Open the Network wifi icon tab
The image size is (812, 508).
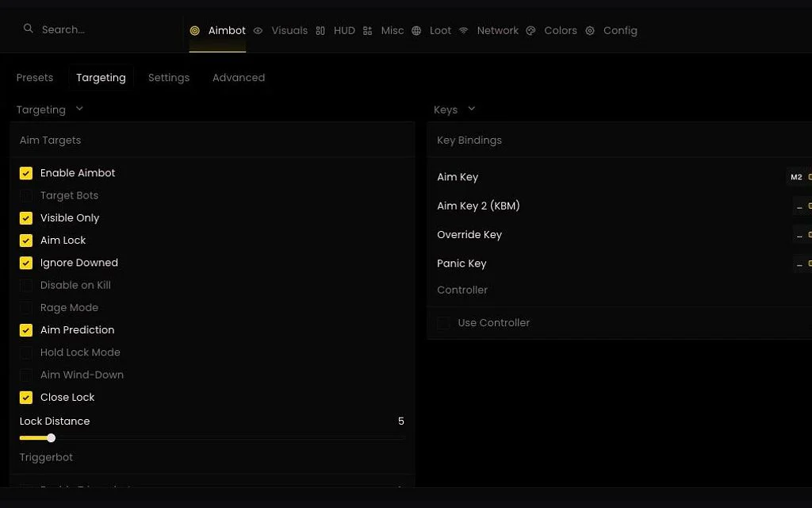tap(463, 31)
